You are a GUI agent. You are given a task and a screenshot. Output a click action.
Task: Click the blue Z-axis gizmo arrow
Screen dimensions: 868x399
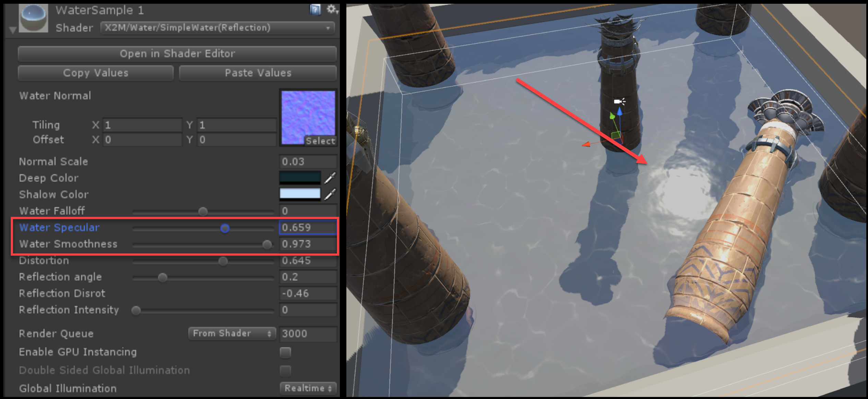[619, 112]
